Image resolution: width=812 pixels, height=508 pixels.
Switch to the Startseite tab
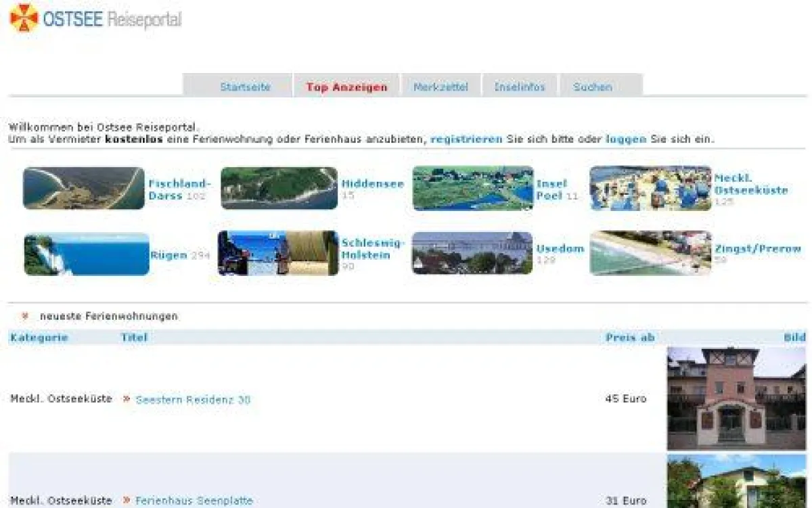245,87
